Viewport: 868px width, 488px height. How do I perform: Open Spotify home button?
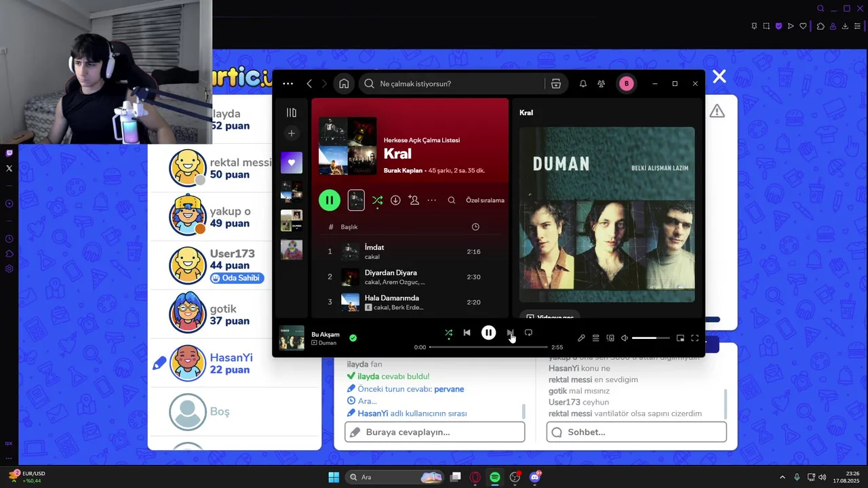pos(344,83)
